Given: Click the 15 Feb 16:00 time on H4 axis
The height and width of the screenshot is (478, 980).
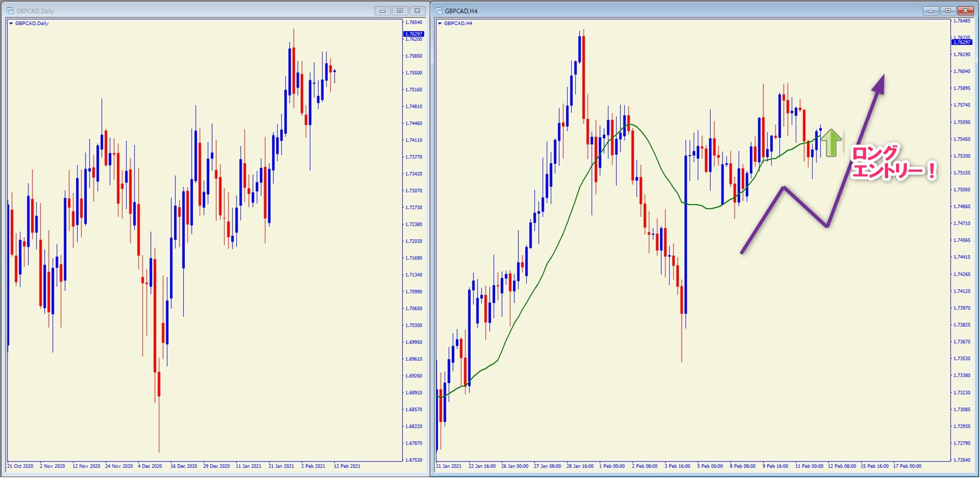Looking at the screenshot, I should tap(875, 466).
